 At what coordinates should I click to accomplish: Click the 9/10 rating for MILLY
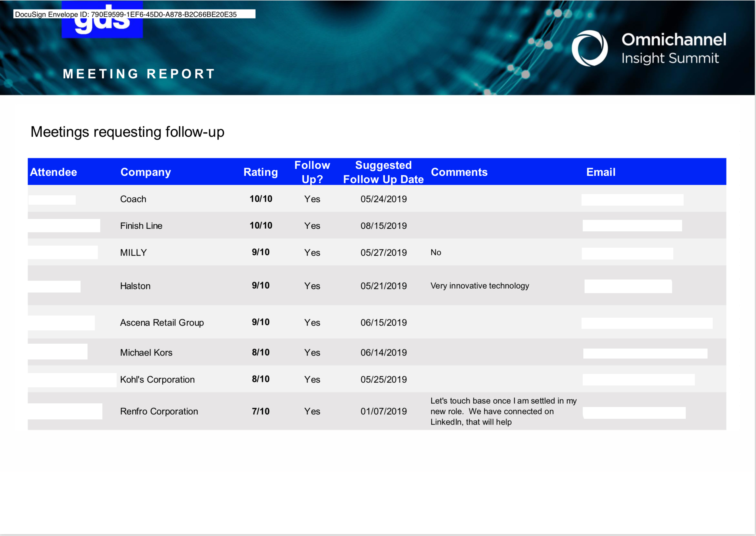[x=261, y=252]
